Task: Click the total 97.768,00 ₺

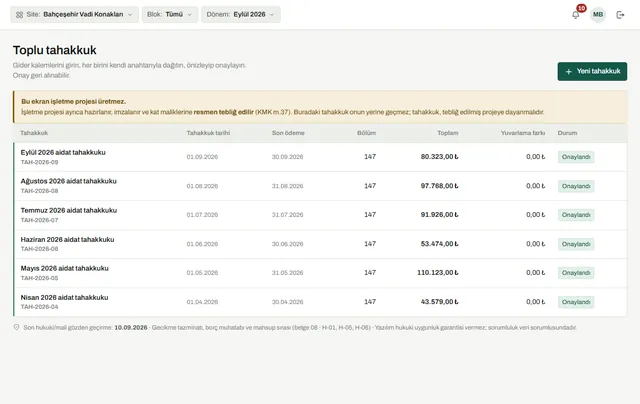Action: [x=440, y=186]
